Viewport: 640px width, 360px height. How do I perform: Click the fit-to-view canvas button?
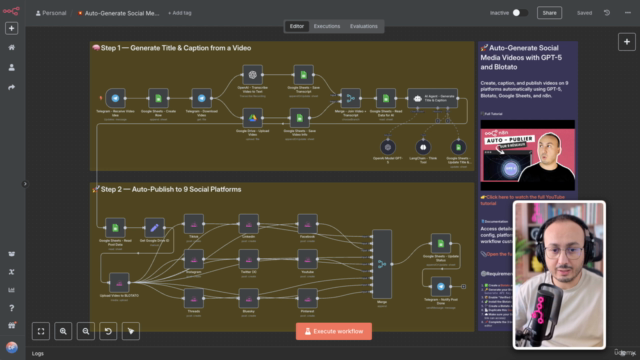point(41,331)
